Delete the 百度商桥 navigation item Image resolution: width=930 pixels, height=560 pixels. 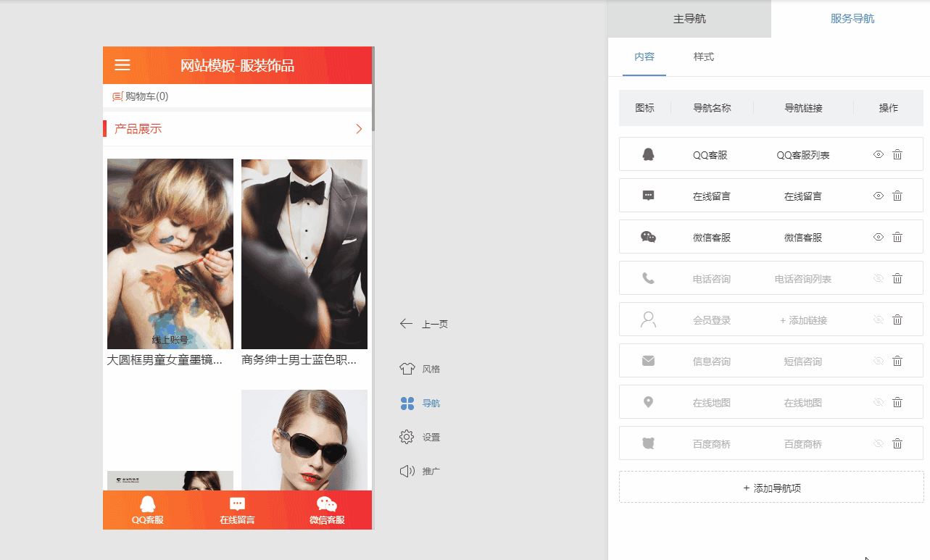897,443
